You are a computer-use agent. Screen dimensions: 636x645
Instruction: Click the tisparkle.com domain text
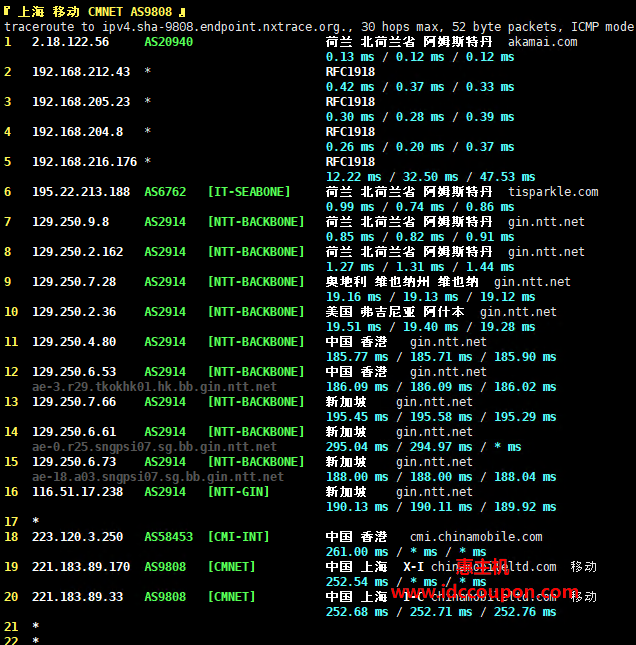(x=553, y=192)
